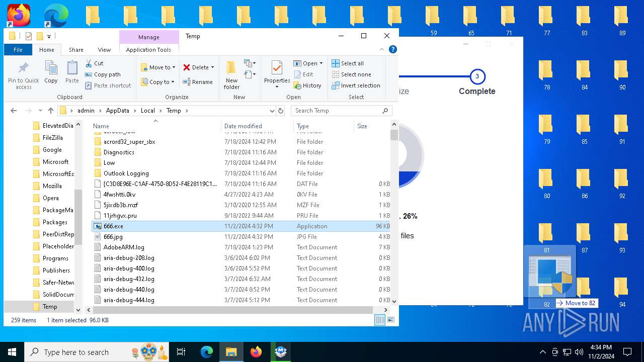The height and width of the screenshot is (362, 644).
Task: Select Publishers folder in the navigation pane
Action: point(56,270)
